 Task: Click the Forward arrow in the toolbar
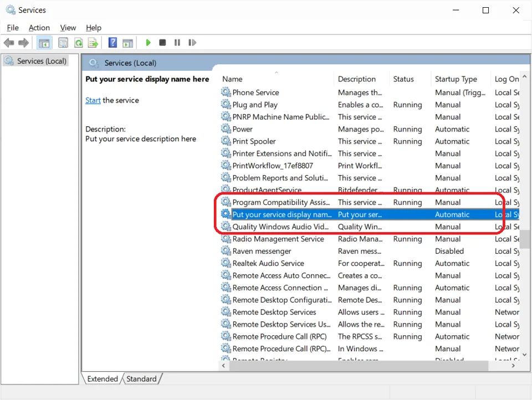coord(23,43)
